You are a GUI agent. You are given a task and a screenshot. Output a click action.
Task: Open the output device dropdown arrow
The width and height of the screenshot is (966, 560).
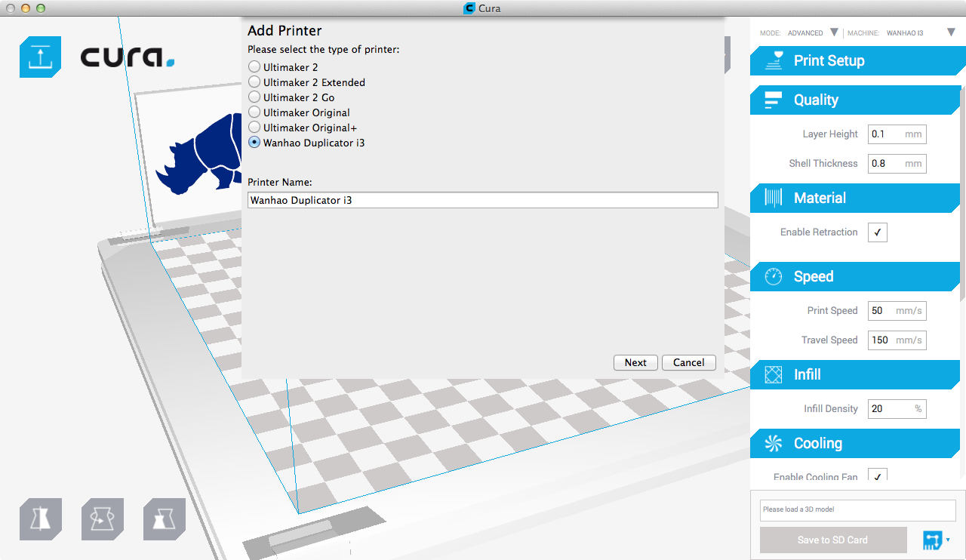[x=948, y=540]
